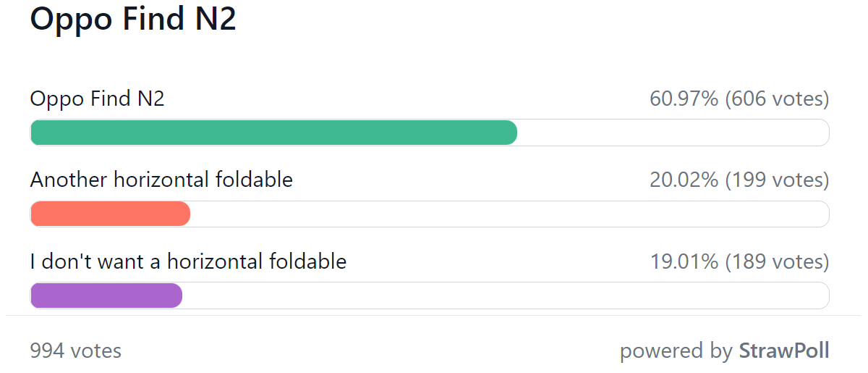This screenshot has height=373, width=868.
Task: Open the StrawPoll link in the footer
Action: [783, 351]
